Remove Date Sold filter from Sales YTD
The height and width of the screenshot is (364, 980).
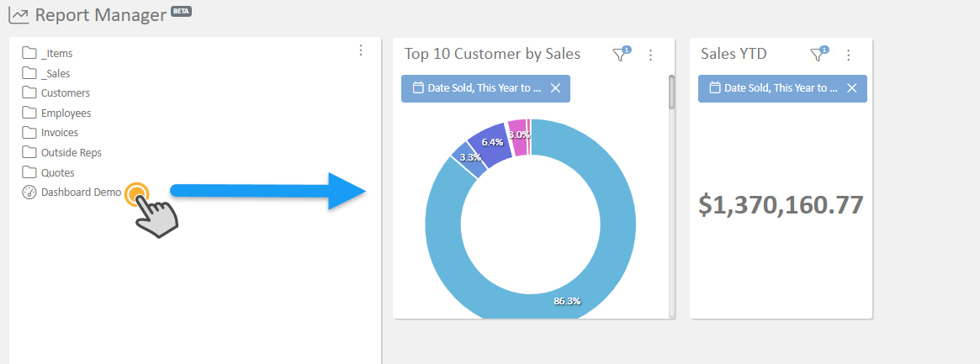point(852,88)
